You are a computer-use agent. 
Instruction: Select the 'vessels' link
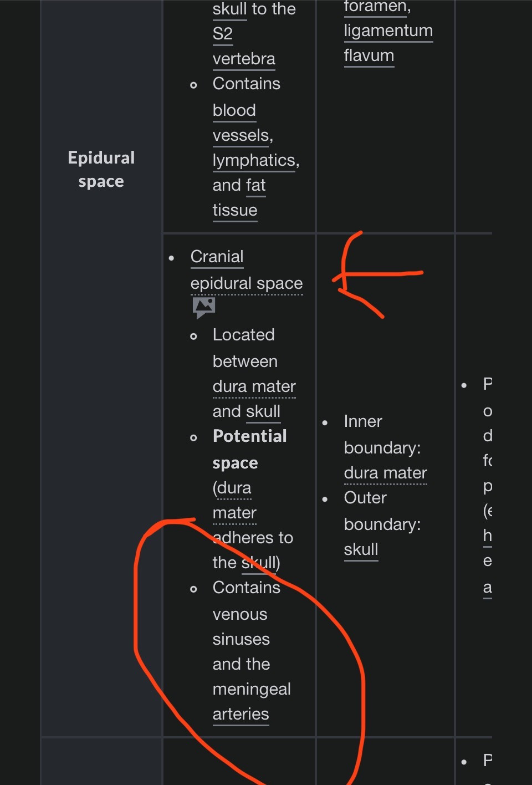pyautogui.click(x=241, y=135)
